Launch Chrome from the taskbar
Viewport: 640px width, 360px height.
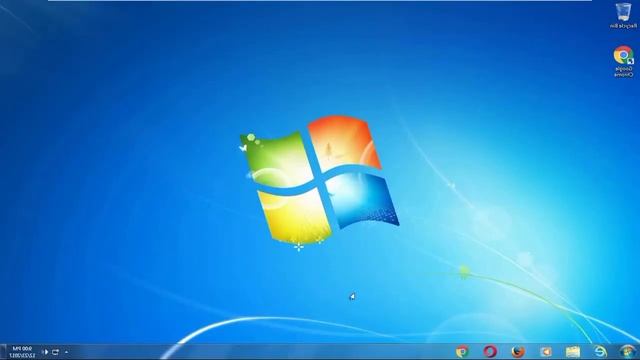pos(462,351)
